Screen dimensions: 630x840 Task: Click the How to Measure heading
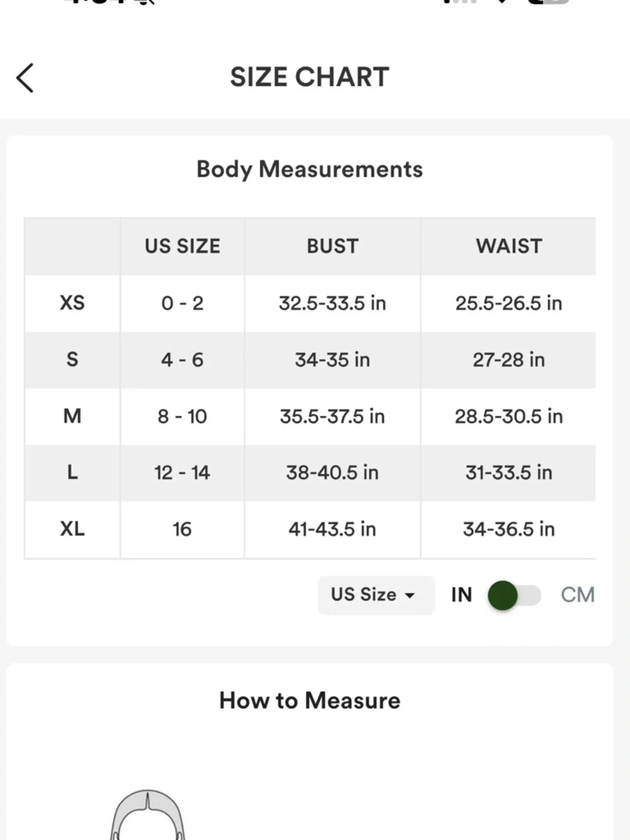click(309, 701)
